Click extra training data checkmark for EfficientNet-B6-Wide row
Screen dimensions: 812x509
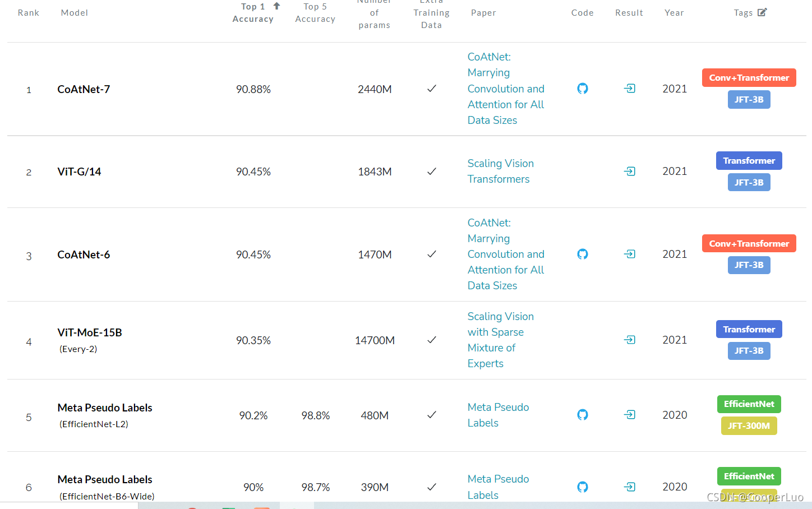(432, 487)
